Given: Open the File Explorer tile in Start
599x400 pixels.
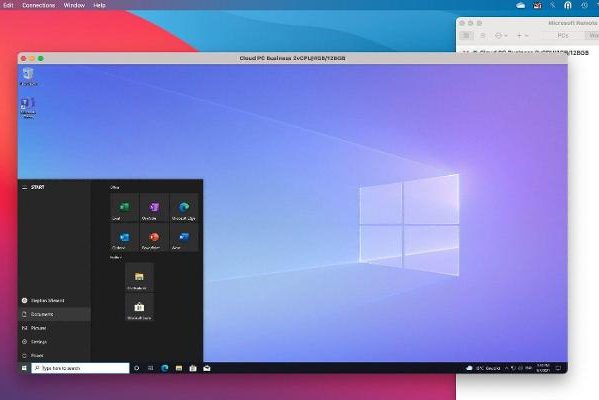Looking at the screenshot, I should click(139, 277).
